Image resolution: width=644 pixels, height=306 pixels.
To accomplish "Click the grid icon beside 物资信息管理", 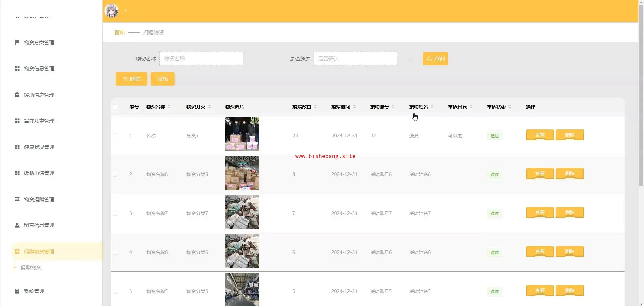I will [x=17, y=68].
